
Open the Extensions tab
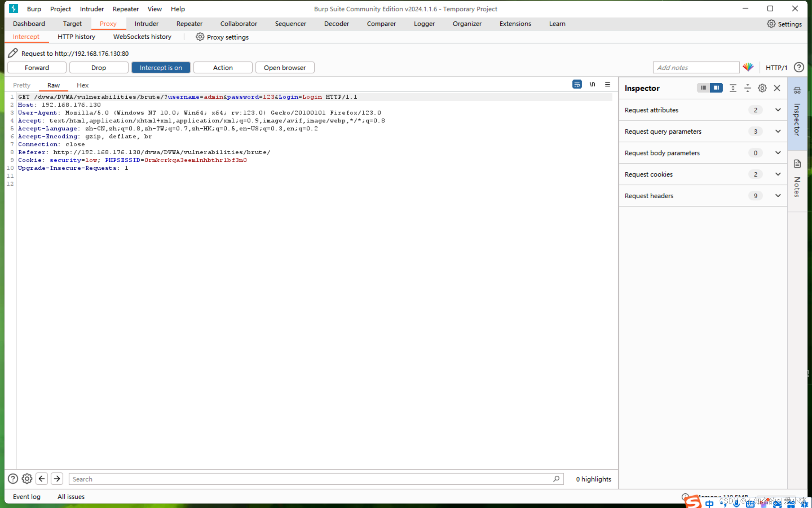(x=515, y=24)
